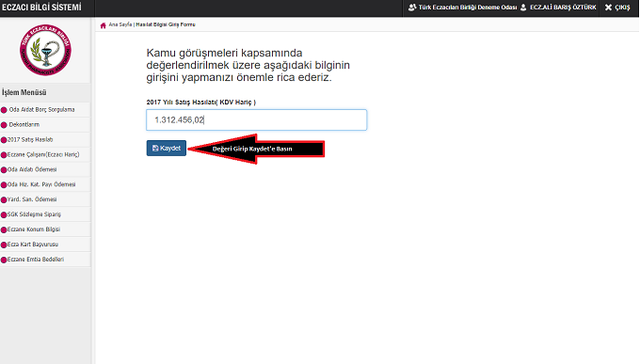This screenshot has height=364, width=640.
Task: Focus the 2017 Yılı Satış Hasılatı input field
Action: point(256,120)
